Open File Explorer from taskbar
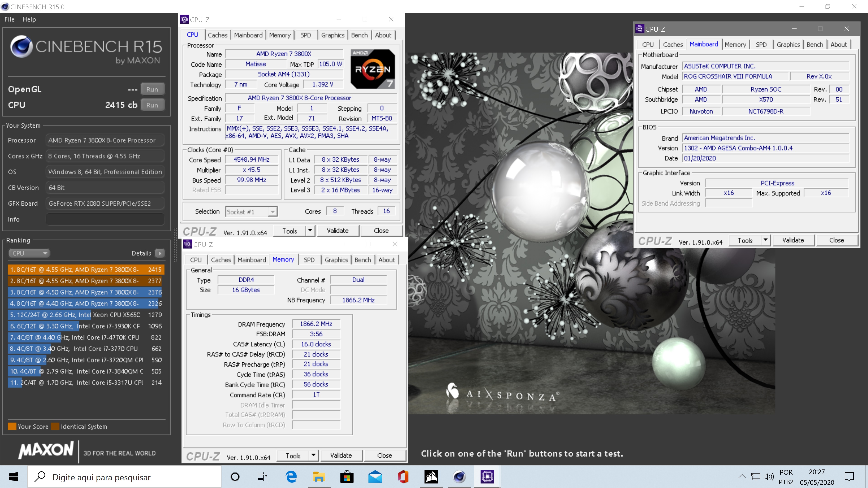This screenshot has width=868, height=488. [319, 477]
